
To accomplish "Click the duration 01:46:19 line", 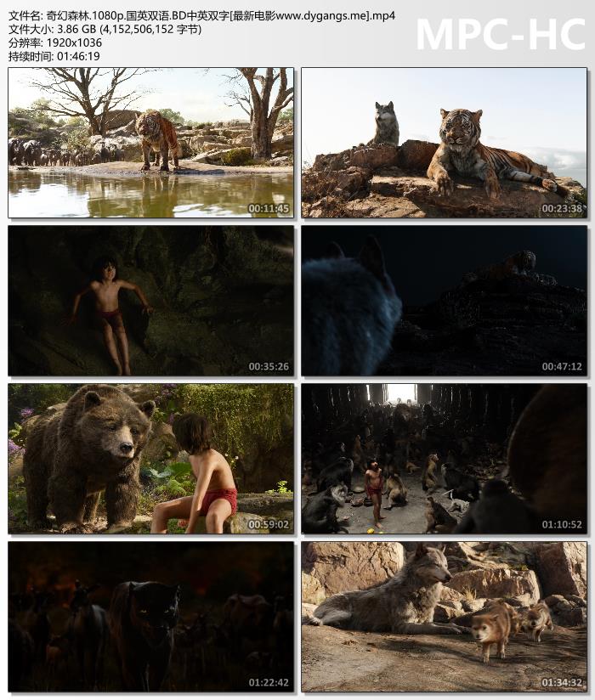I will (x=54, y=56).
